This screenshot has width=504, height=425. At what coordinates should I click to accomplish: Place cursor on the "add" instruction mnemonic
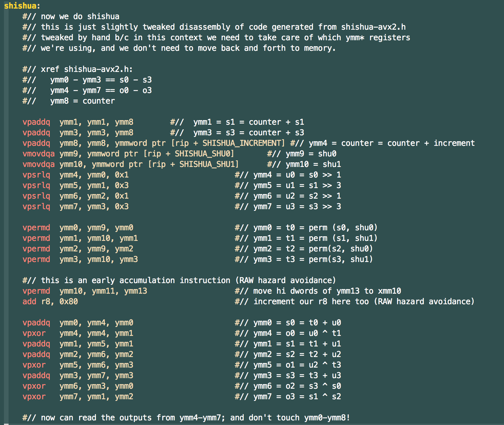coord(29,302)
